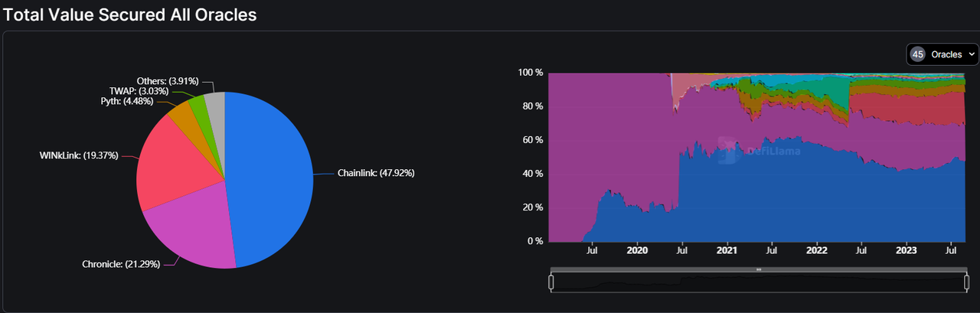
Task: Click the 2022 label on time axis
Action: tap(817, 250)
